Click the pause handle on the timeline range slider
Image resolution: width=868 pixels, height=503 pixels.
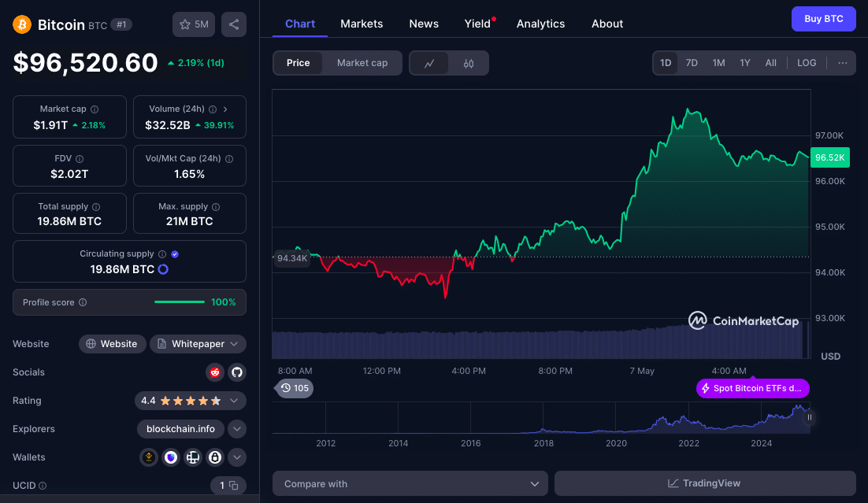[x=809, y=418]
